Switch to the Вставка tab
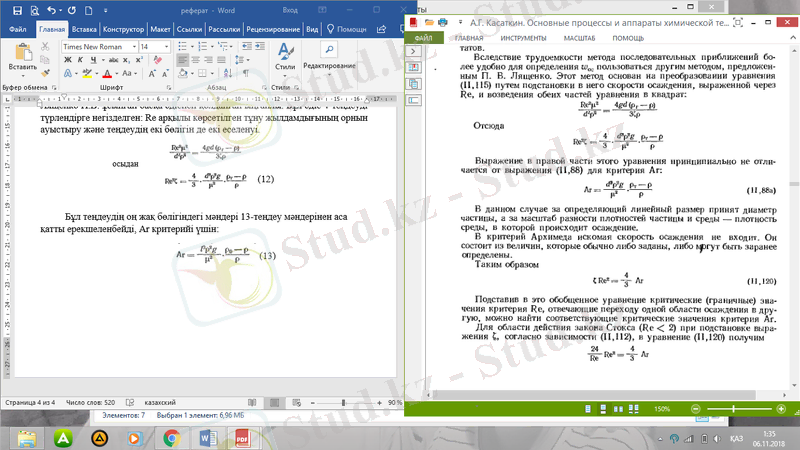Screen dimensions: 800x450 point(84,30)
